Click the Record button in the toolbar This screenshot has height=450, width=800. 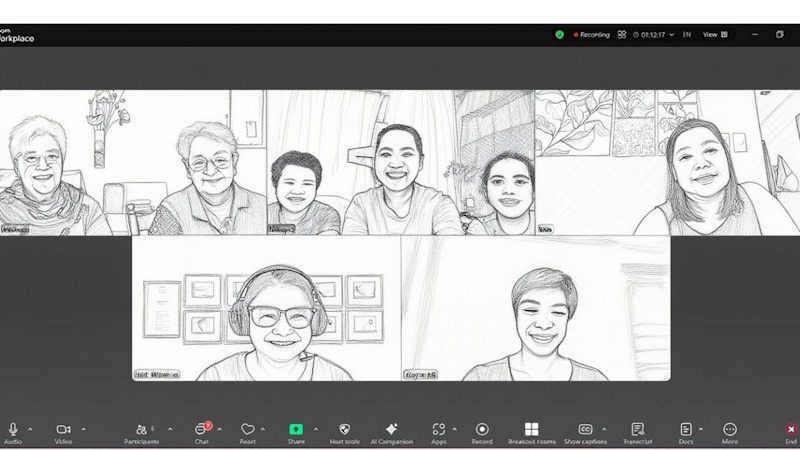point(482,429)
